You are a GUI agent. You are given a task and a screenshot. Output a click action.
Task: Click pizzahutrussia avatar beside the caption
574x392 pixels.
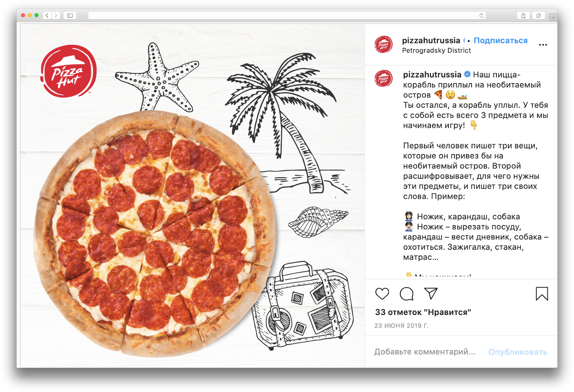pos(384,78)
